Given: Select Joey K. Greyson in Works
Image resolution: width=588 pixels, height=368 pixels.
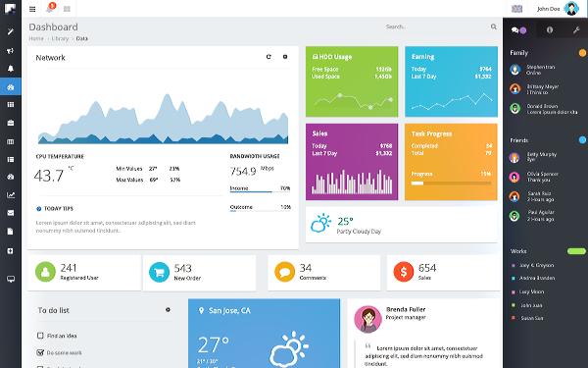Looking at the screenshot, I should coord(533,265).
